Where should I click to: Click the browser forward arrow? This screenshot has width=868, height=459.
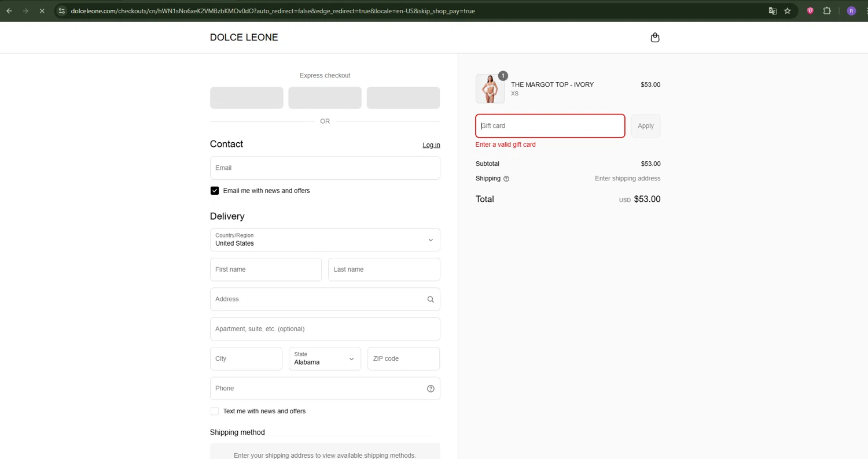25,10
